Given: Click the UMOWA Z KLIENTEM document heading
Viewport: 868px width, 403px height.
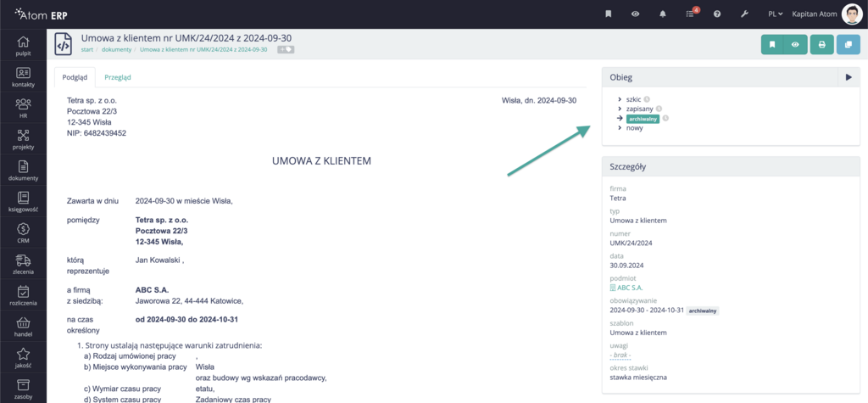Looking at the screenshot, I should coord(321,161).
